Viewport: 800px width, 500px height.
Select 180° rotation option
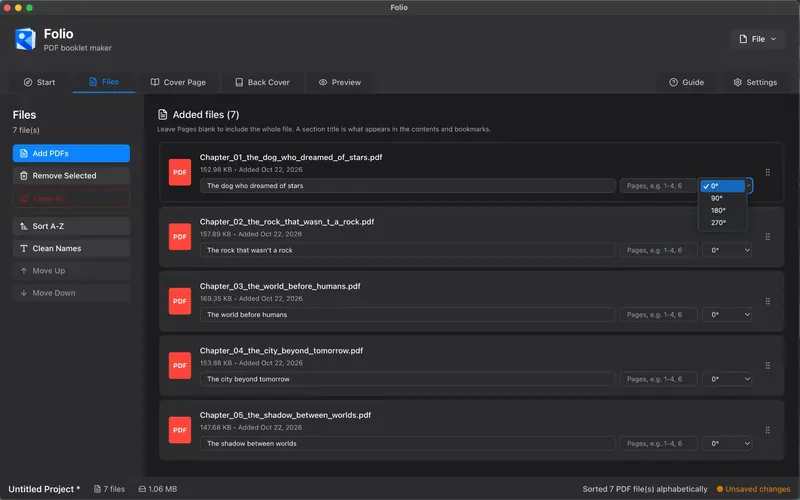(722, 210)
